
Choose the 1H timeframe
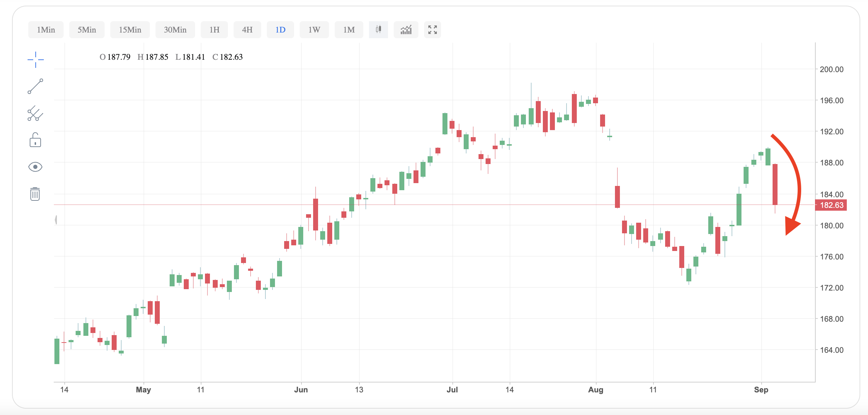pyautogui.click(x=214, y=30)
